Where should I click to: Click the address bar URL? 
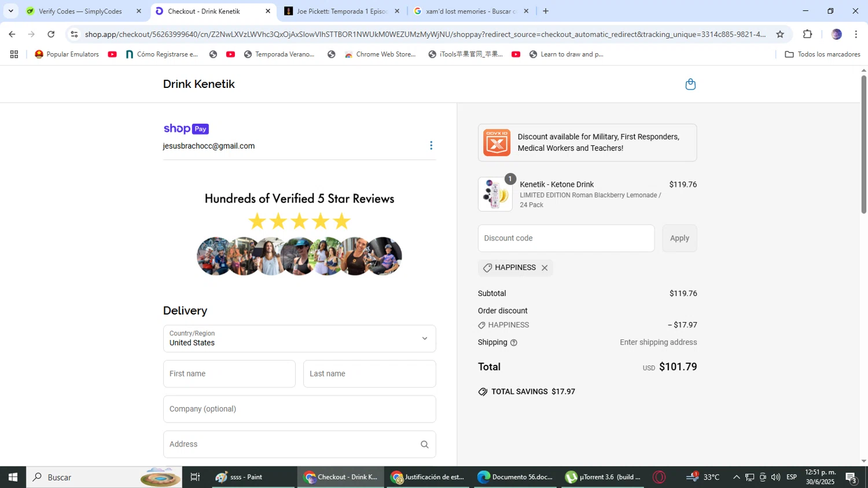pos(425,34)
